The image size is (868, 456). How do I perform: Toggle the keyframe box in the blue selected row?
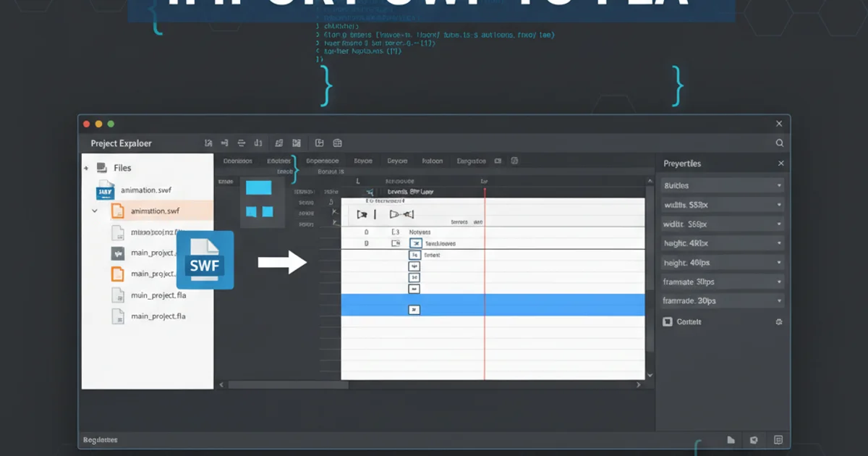414,310
